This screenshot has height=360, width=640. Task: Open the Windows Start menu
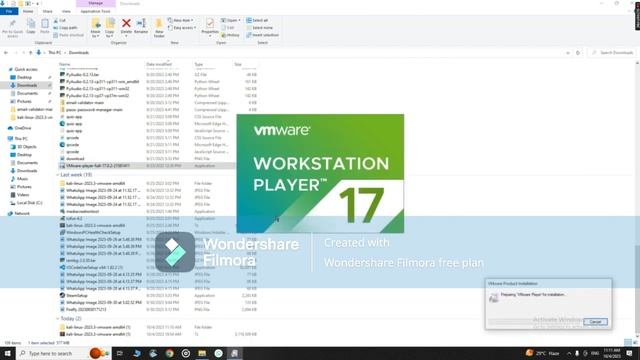coord(7,353)
